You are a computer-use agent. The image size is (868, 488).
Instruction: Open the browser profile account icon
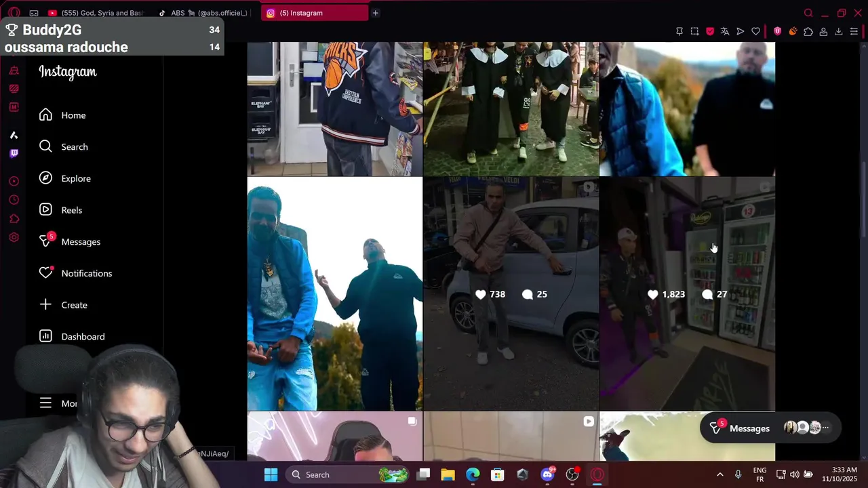point(823,31)
